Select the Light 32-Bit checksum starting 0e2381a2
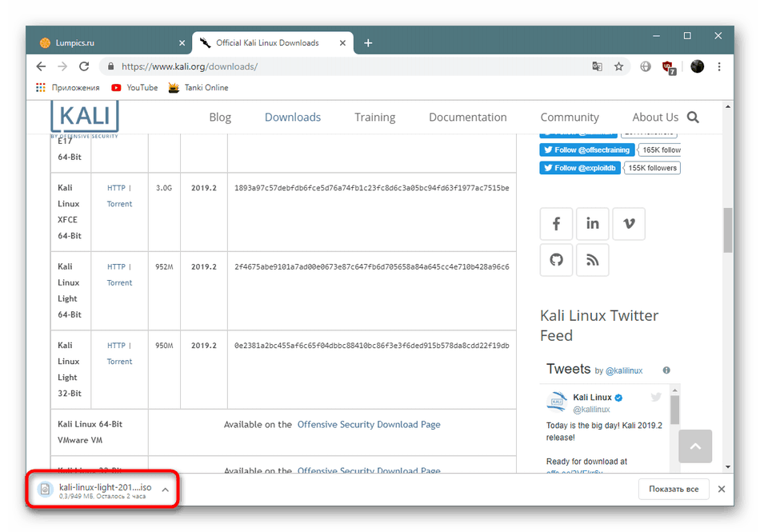 pyautogui.click(x=372, y=346)
